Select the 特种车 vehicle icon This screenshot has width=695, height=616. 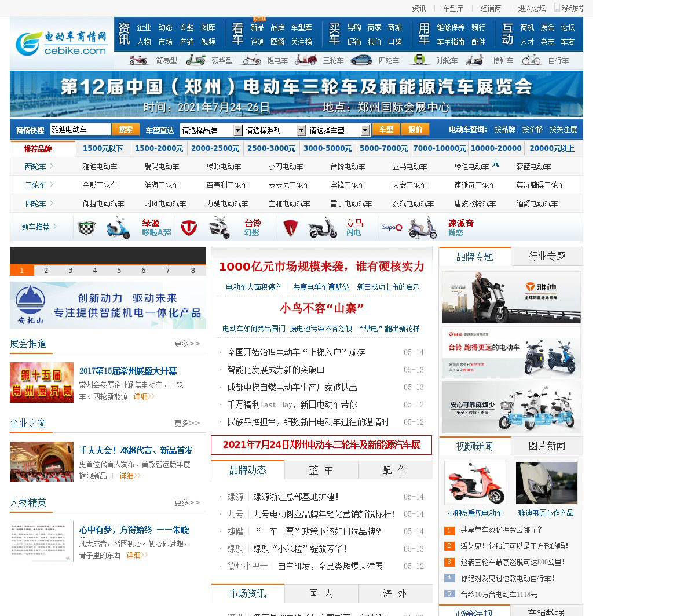point(475,60)
